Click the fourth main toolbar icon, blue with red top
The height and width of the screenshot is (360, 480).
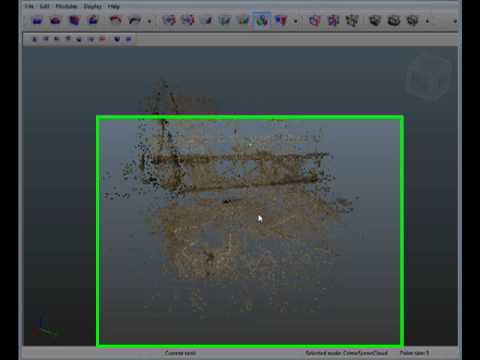pyautogui.click(x=92, y=21)
